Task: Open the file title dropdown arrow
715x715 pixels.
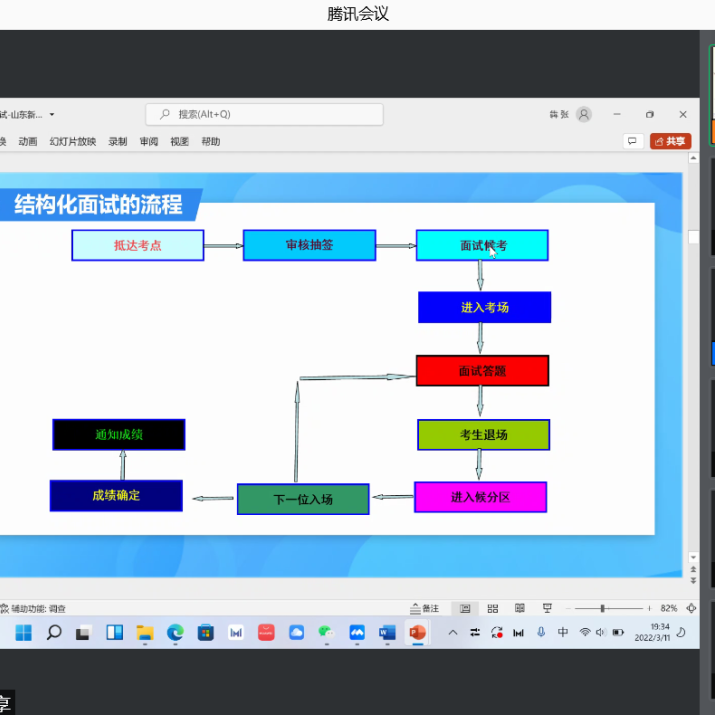Action: click(52, 114)
